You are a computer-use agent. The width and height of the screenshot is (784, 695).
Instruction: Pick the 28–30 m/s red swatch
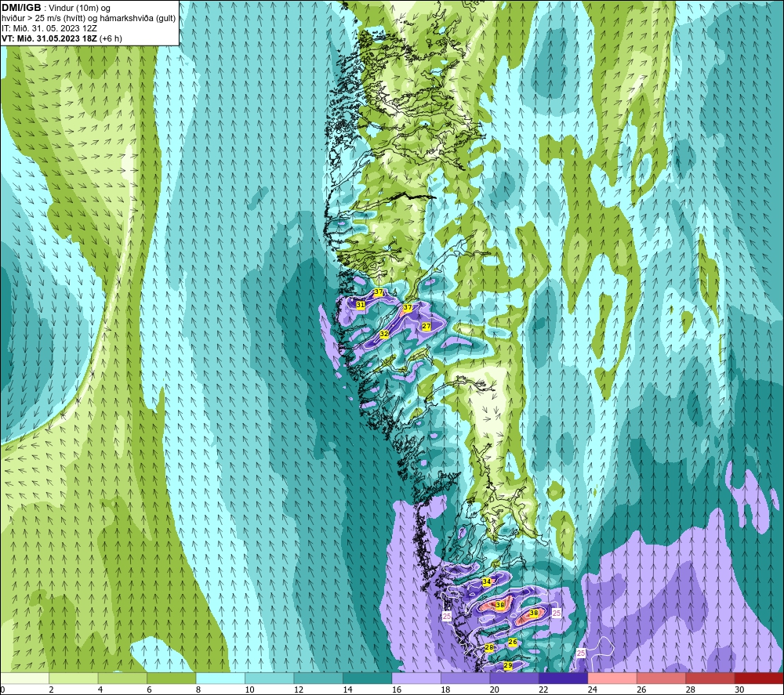pos(710,678)
